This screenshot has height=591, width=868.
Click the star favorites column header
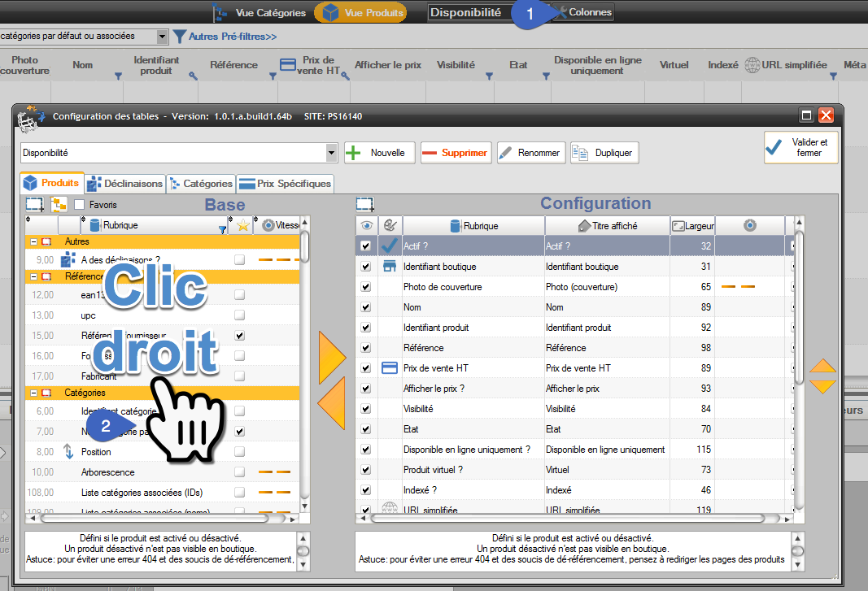242,225
